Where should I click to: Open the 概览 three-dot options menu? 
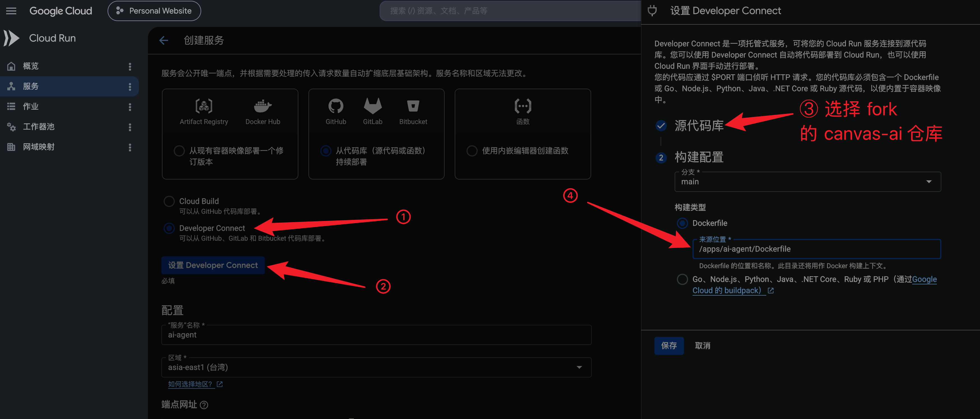[130, 66]
